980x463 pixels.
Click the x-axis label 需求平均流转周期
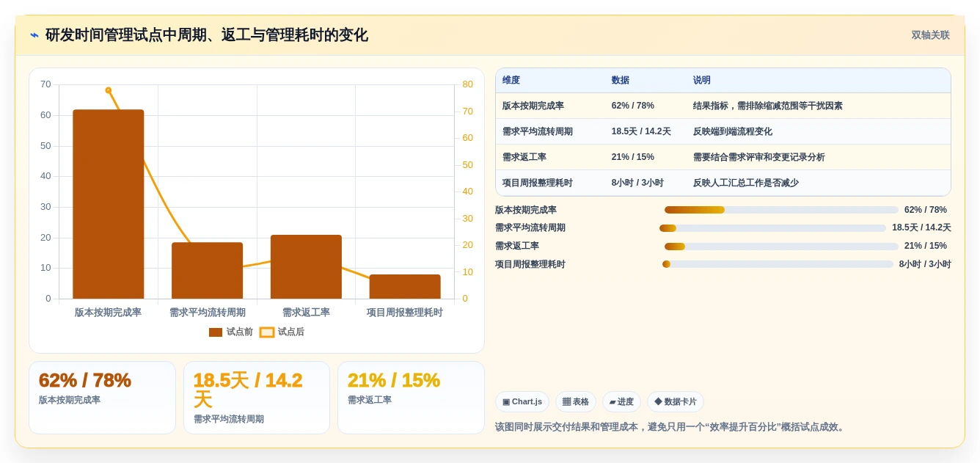[x=208, y=313]
